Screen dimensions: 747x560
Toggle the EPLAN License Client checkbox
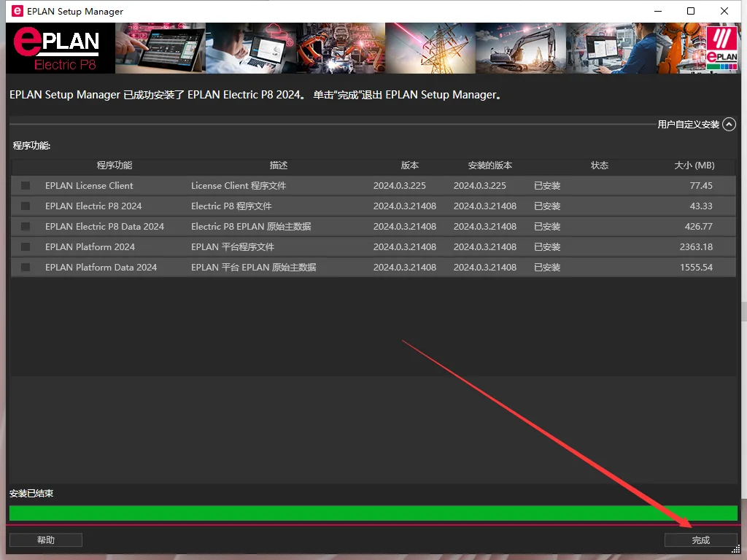26,186
